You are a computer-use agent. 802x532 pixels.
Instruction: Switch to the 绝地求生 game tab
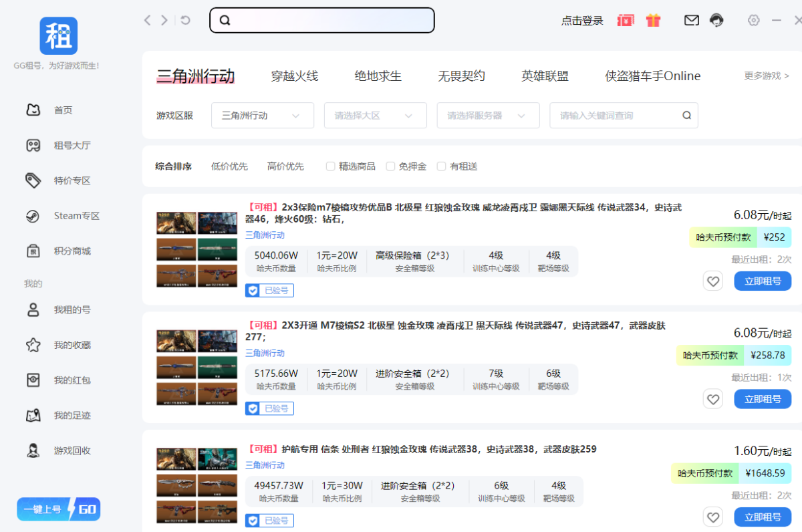coord(378,76)
